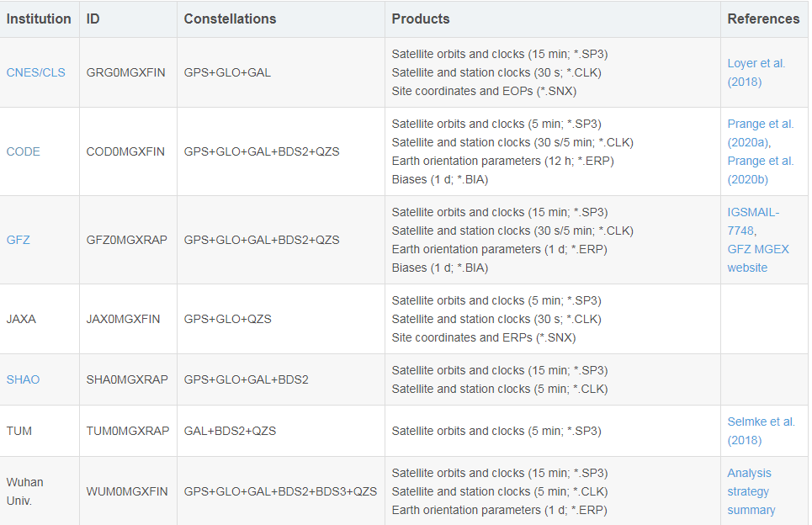Viewport: 812px width, 525px height.
Task: Open the SHAO institution link
Action: click(23, 379)
